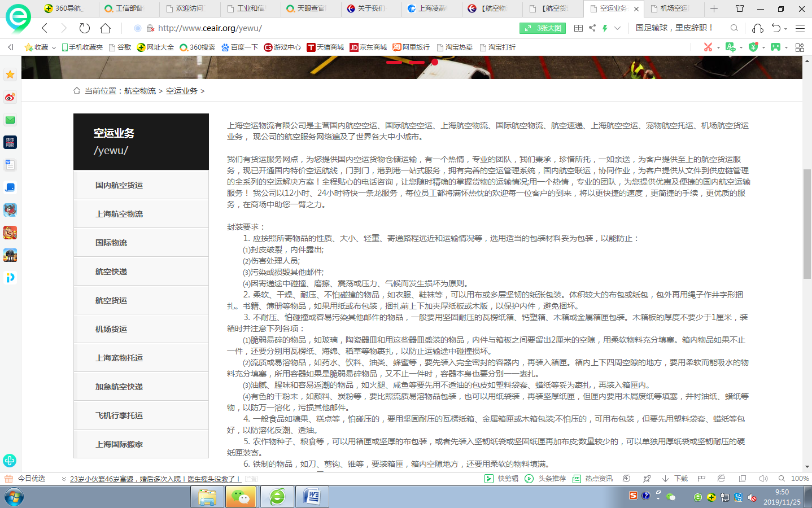Switch to the 上海凌幂 tab
Screen dimensions: 812x508
(427, 8)
